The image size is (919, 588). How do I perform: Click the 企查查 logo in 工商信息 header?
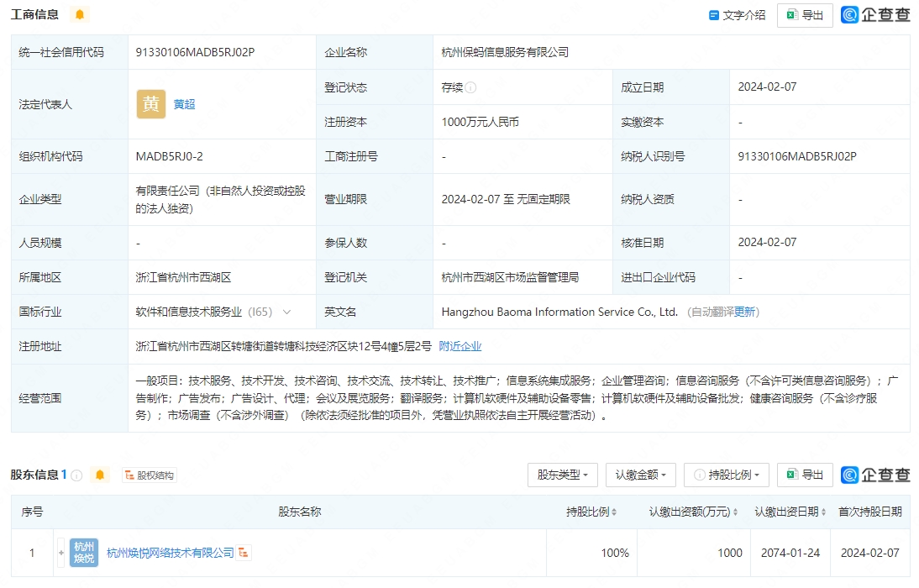click(875, 14)
